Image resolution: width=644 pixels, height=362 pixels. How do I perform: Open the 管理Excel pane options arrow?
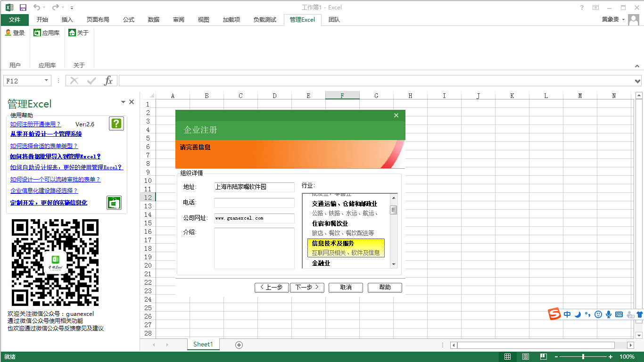[124, 102]
